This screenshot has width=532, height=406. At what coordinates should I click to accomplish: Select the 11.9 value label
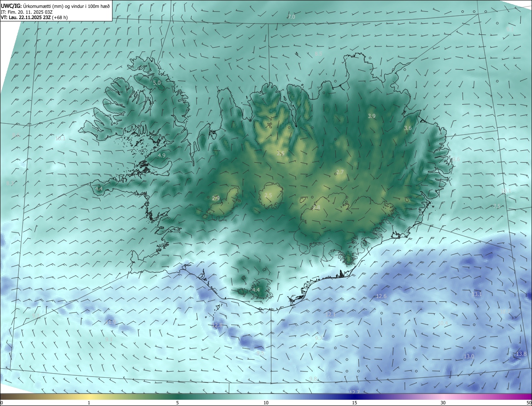(111, 322)
